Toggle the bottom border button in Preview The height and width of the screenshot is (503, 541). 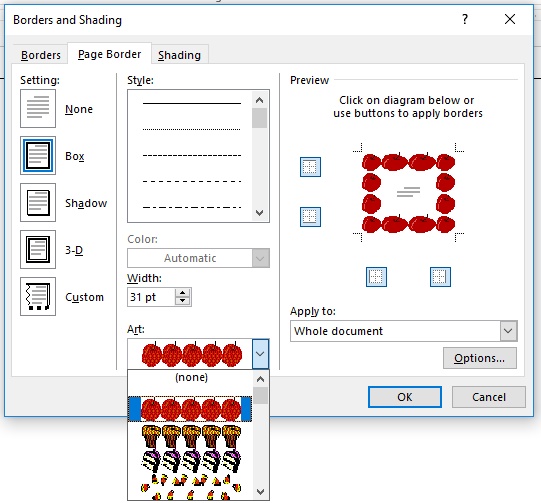[310, 217]
